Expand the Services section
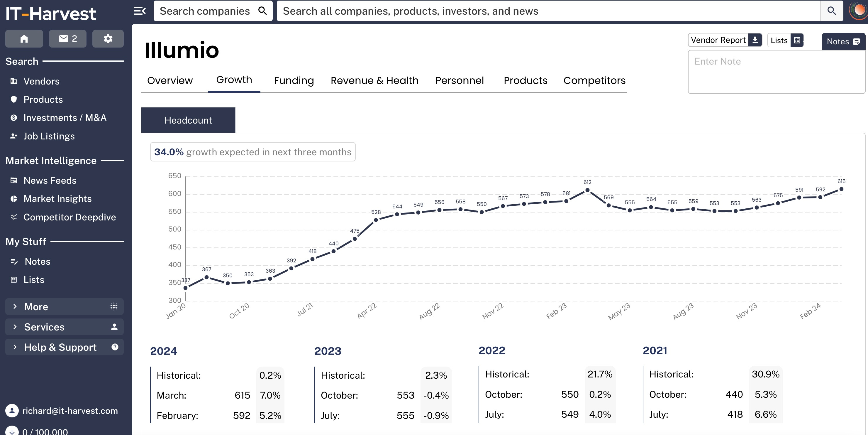This screenshot has height=435, width=868. (64, 327)
